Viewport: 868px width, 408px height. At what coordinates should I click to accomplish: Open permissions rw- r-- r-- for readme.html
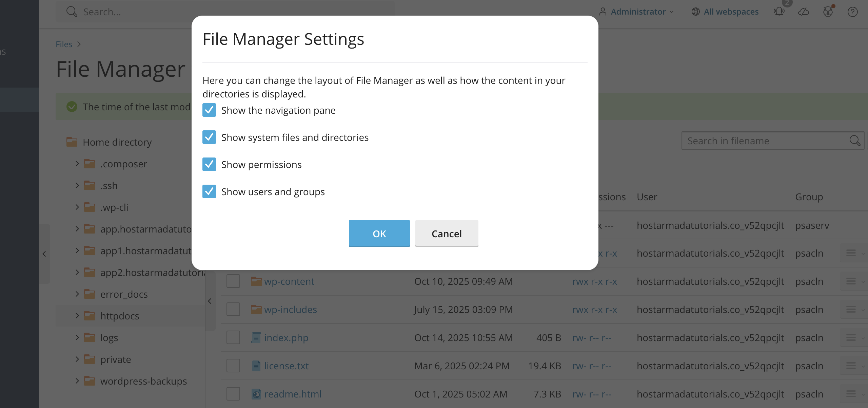(592, 394)
